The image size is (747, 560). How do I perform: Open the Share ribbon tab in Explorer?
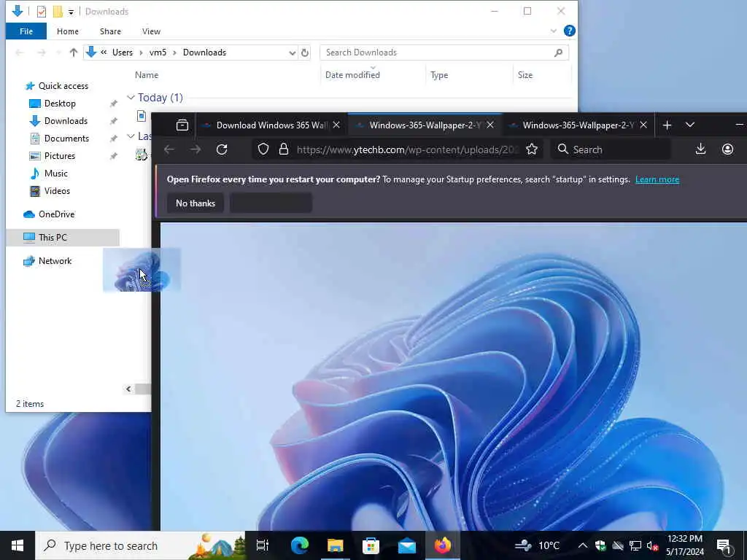(x=110, y=31)
